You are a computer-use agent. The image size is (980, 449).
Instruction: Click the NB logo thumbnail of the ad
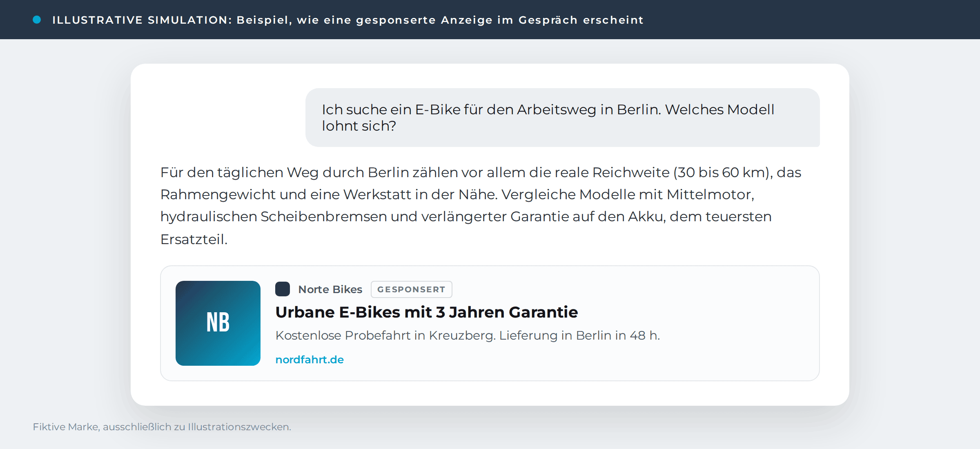coord(218,323)
